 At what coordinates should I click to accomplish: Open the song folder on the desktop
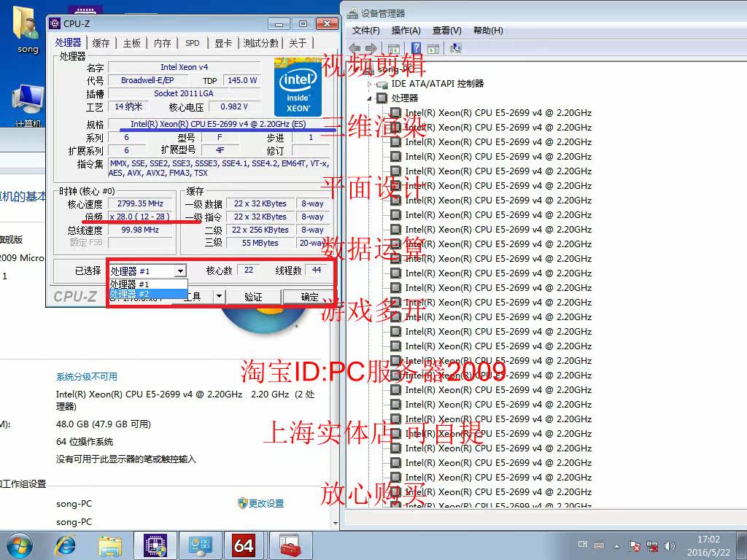[27, 29]
